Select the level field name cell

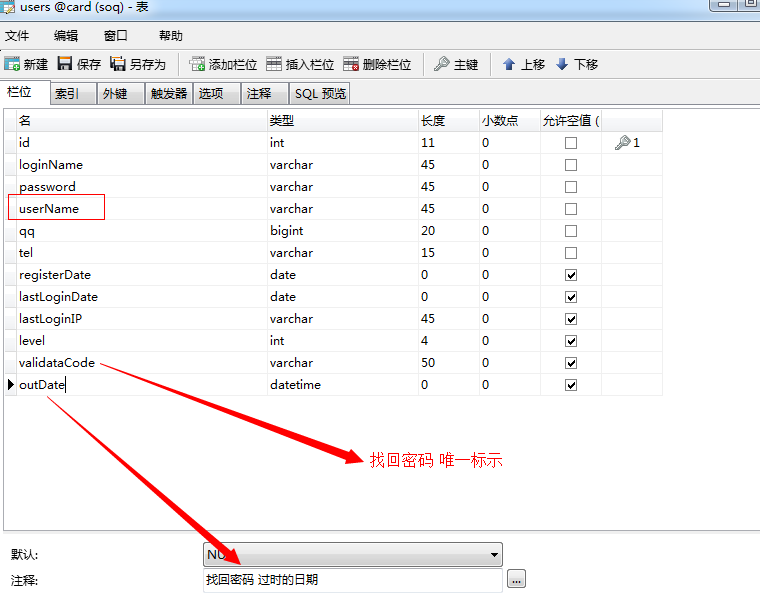(142, 341)
